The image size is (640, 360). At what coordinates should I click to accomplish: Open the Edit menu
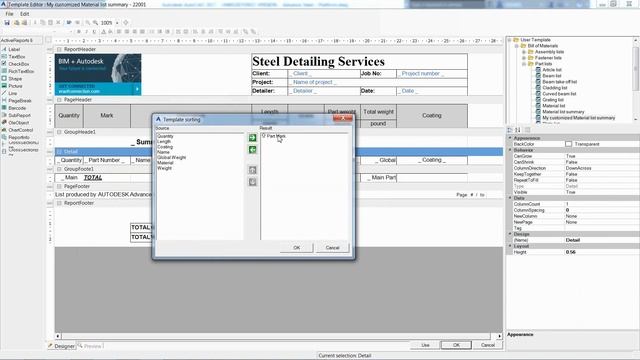pyautogui.click(x=24, y=14)
